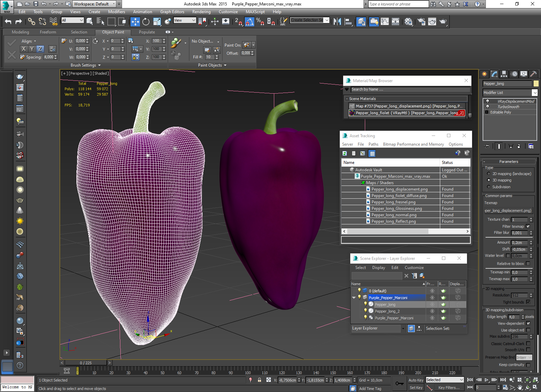Click the Redo arrow in main toolbar
Image resolution: width=541 pixels, height=392 pixels.
pos(19,22)
